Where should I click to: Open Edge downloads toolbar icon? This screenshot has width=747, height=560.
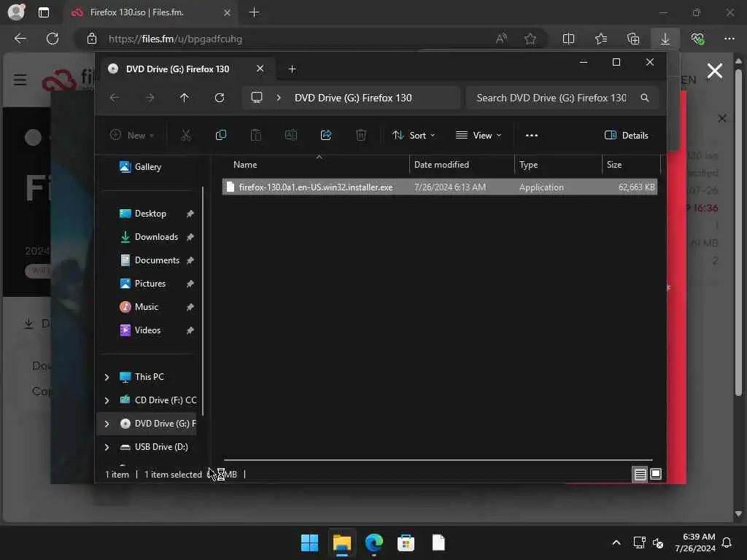(665, 39)
